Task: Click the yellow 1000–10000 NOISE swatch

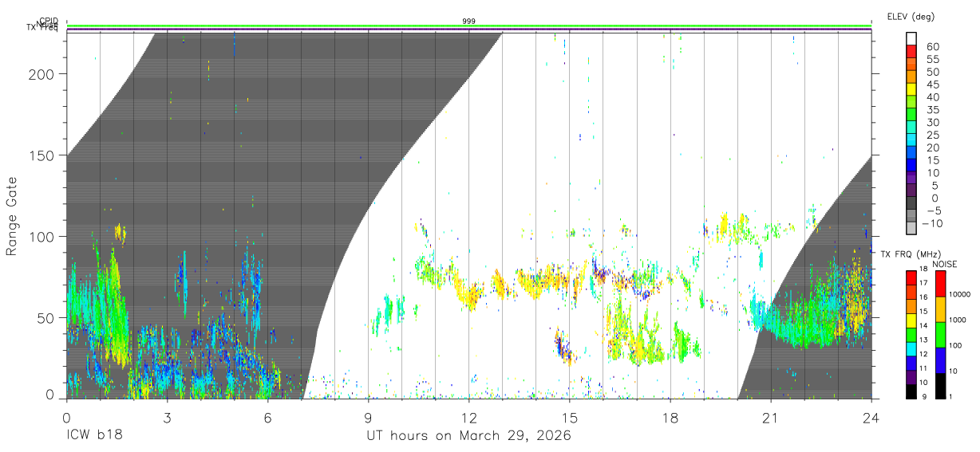Action: coord(941,309)
